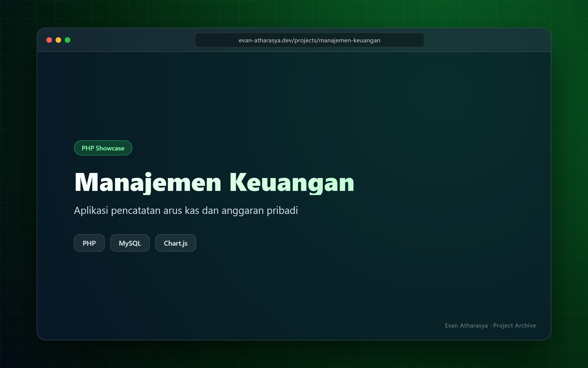Select the PHP Showcase badge
Screen dimensions: 588x368
click(x=103, y=148)
